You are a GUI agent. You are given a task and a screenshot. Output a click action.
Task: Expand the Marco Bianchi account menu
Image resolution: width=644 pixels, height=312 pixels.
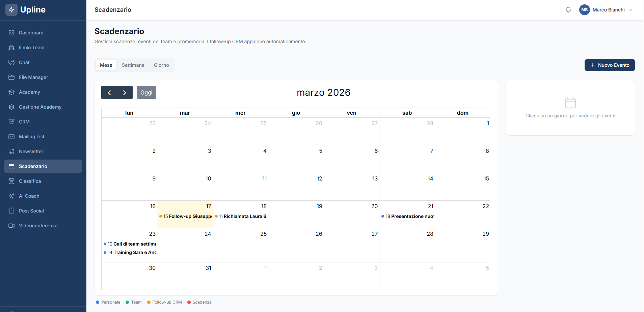click(606, 10)
